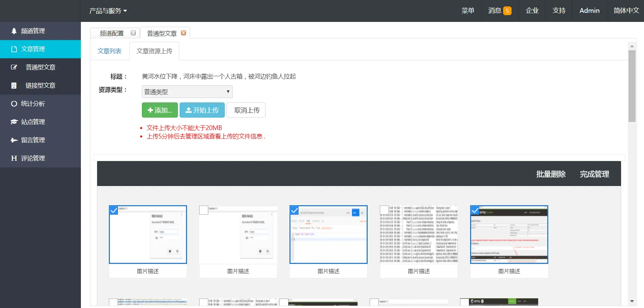644x308 pixels.
Task: Click fifth image's 图片描述 caption
Action: pos(509,271)
